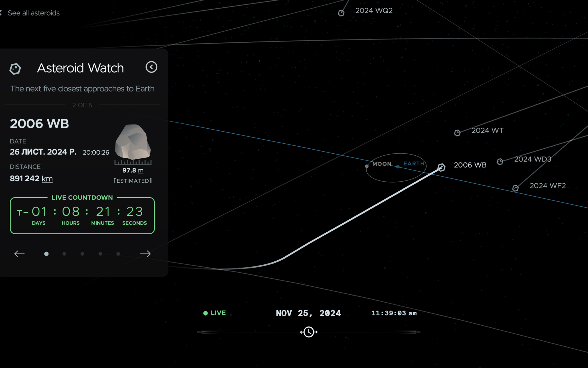Open See all asteroids link
The image size is (588, 368).
tap(34, 13)
